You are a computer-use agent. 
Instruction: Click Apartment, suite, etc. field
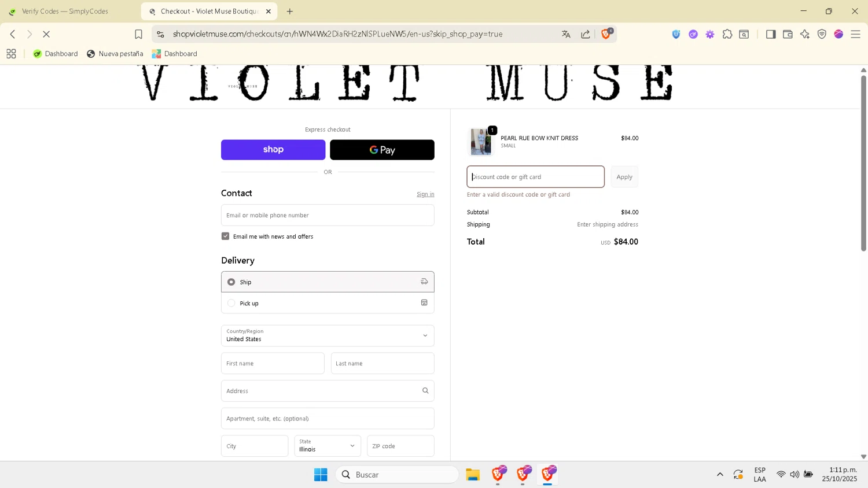click(328, 418)
